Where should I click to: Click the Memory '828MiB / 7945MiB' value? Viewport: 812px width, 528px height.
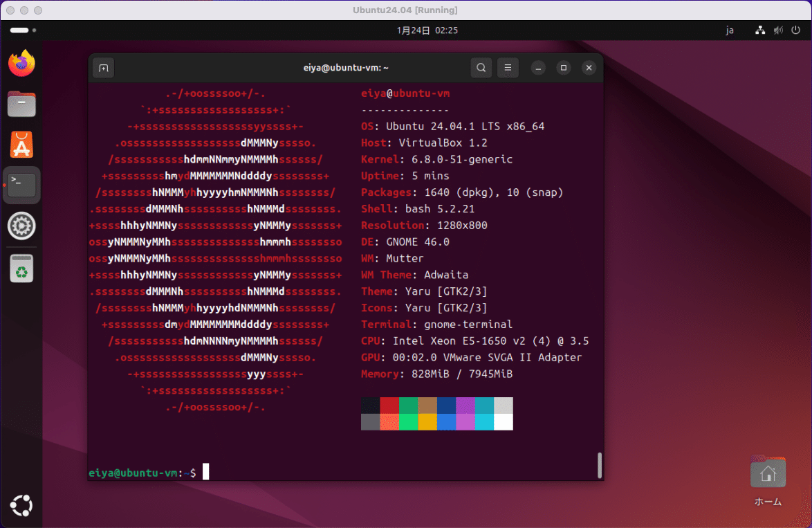(x=462, y=374)
